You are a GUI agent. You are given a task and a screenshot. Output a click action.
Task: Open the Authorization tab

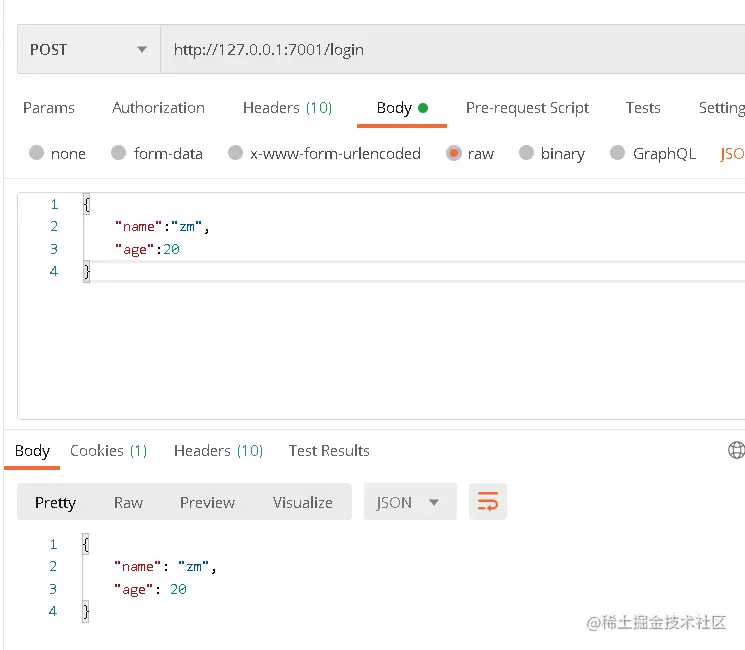pos(158,108)
